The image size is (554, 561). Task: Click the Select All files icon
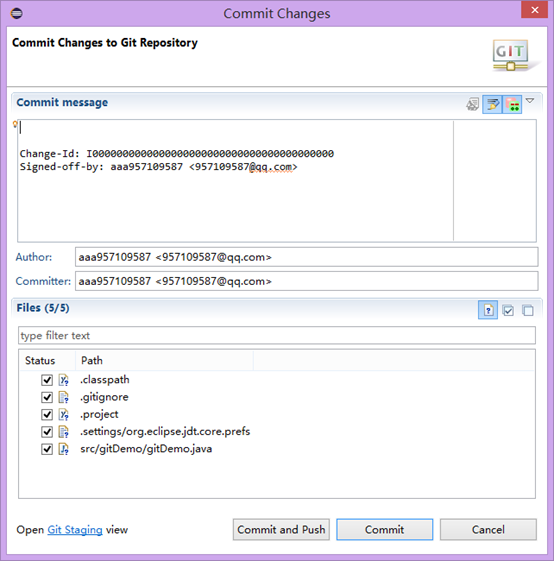508,310
